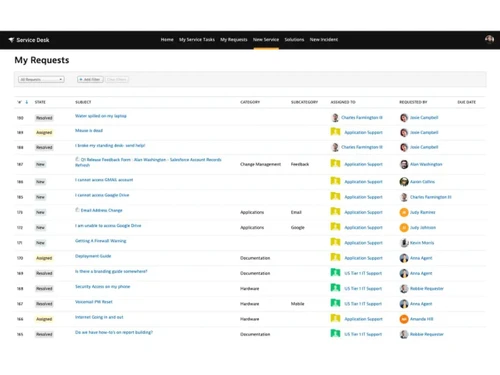The width and height of the screenshot is (500, 375).
Task: Open the Deployment Guide request
Action: click(x=93, y=256)
